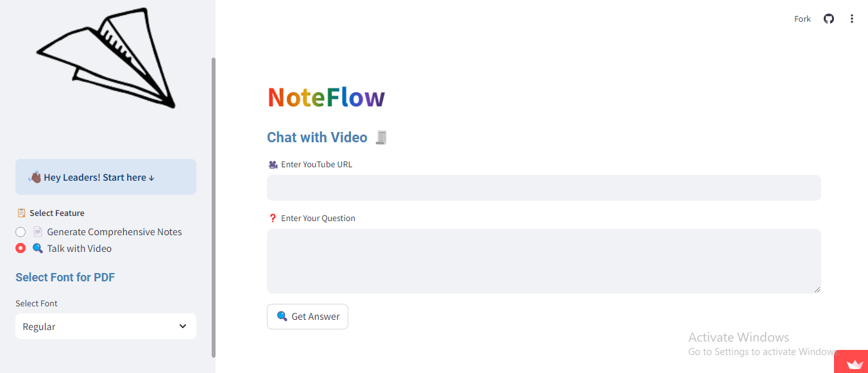Click the Get Answer button
This screenshot has width=868, height=373.
click(x=307, y=317)
